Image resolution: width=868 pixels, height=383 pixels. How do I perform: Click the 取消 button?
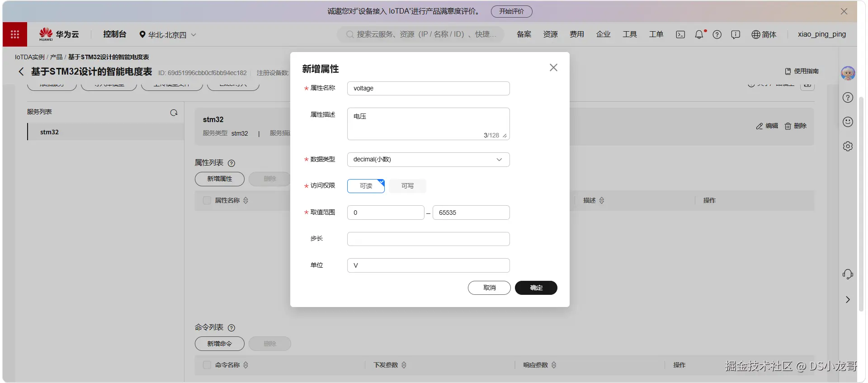click(489, 288)
